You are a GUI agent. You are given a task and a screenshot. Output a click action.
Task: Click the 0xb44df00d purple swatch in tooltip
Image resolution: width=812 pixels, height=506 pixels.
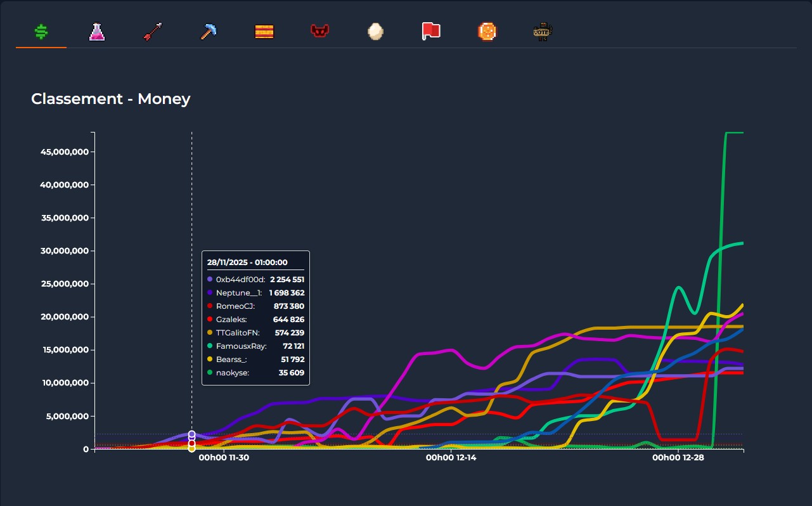[210, 279]
